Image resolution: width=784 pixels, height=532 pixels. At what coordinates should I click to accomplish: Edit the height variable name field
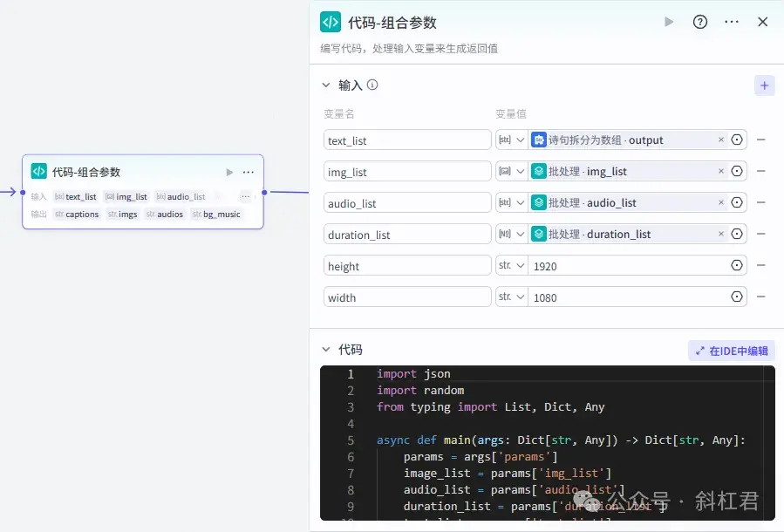(x=407, y=265)
